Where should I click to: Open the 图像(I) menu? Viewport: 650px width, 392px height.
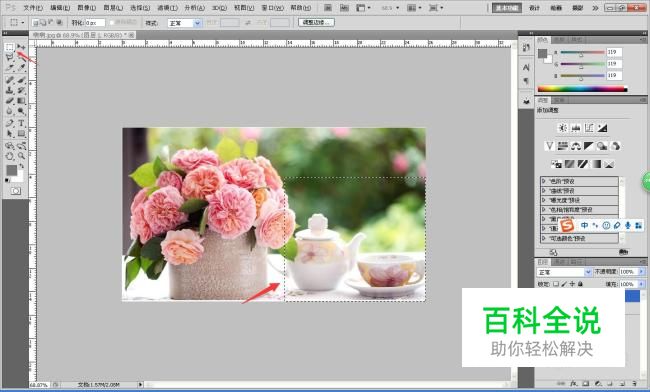tap(87, 8)
